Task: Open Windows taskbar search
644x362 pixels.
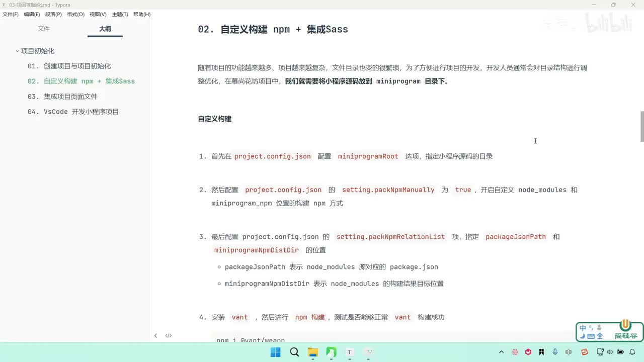Action: tap(294, 352)
